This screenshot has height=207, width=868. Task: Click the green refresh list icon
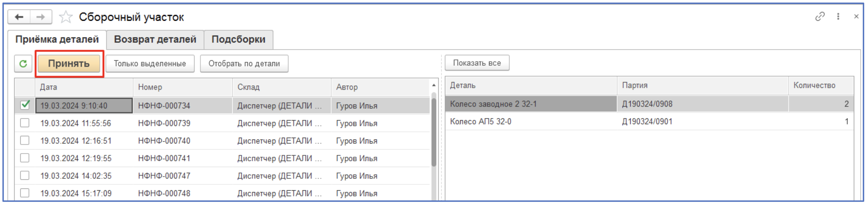tap(23, 64)
